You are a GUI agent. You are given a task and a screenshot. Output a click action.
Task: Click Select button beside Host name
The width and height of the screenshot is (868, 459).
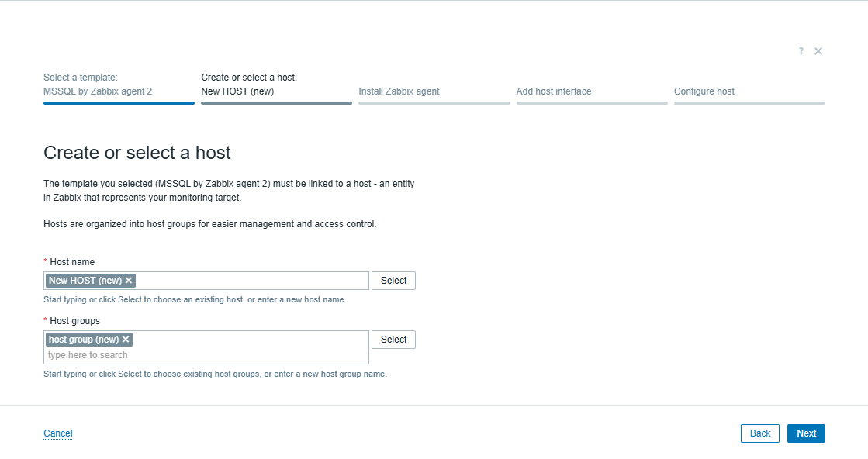[x=393, y=281]
